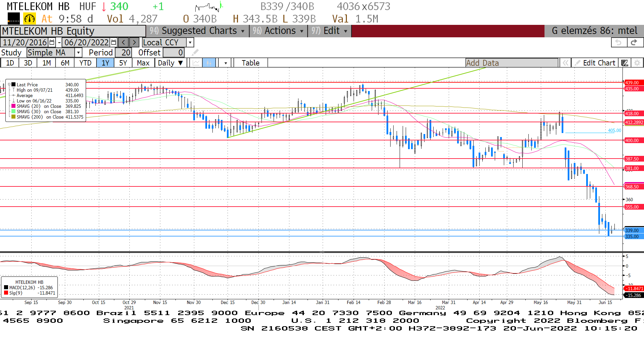Open the annotations toolbar icon beside Edit Chart

tap(625, 63)
